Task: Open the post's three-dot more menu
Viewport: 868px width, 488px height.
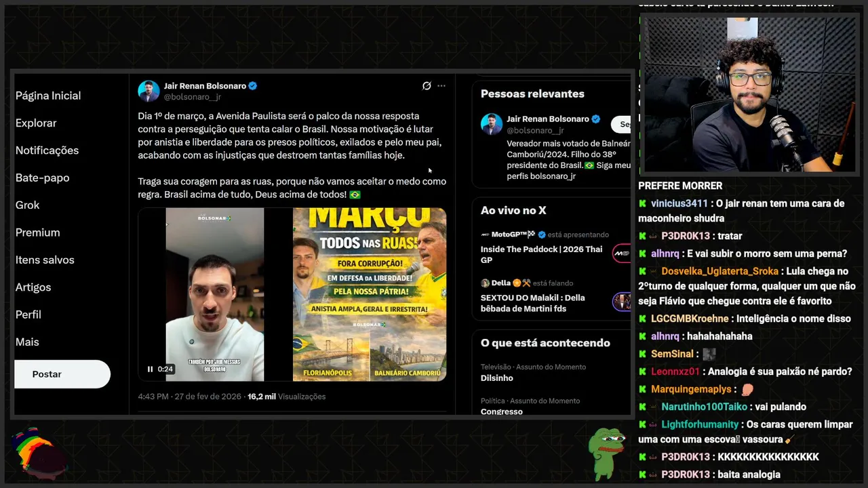Action: (x=441, y=86)
